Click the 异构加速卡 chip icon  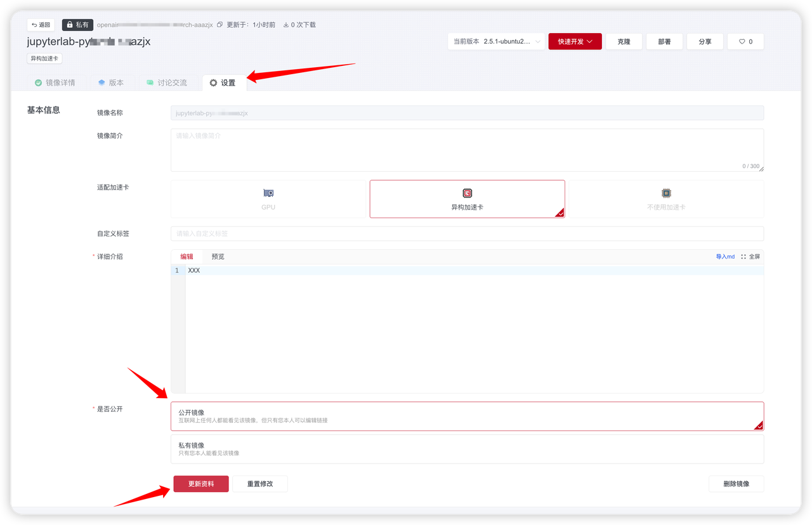tap(468, 193)
